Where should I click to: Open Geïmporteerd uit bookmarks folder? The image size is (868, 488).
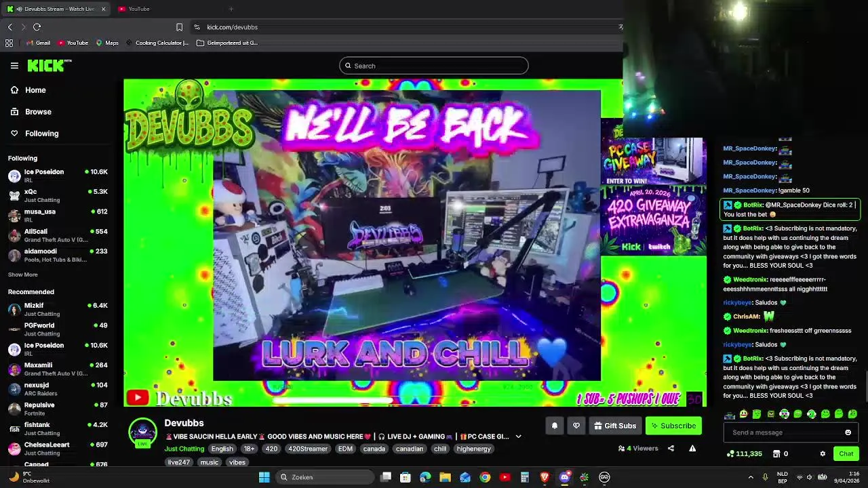tap(227, 43)
